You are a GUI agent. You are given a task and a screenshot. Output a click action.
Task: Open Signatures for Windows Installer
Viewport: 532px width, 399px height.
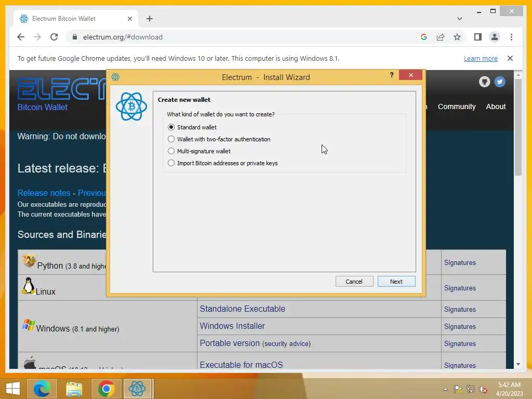[x=460, y=326]
